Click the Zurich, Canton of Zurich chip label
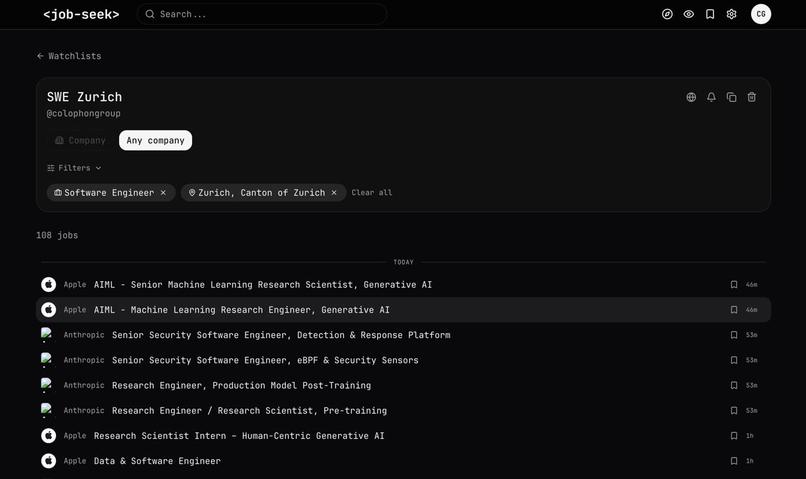 262,193
